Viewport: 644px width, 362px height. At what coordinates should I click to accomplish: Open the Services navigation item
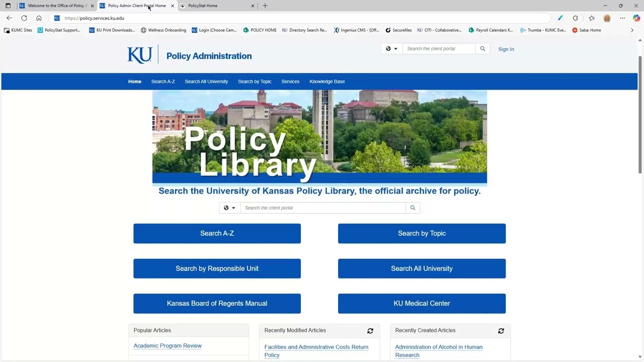click(x=290, y=81)
